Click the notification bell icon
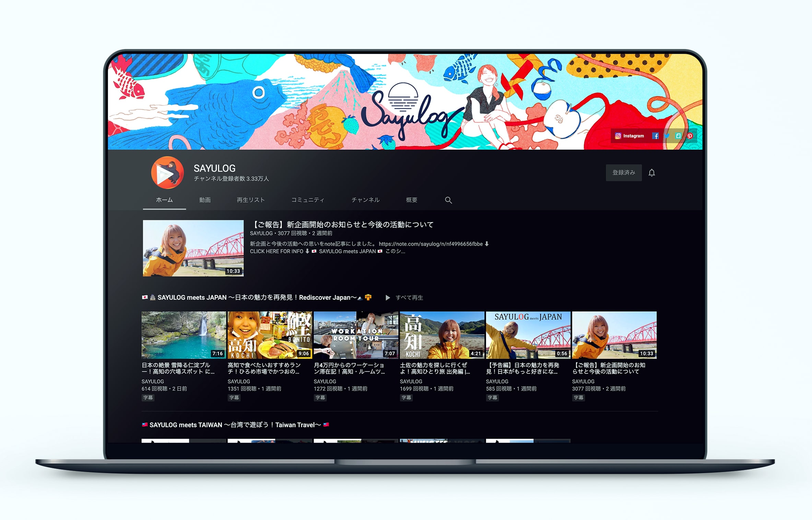The width and height of the screenshot is (812, 520). (652, 172)
